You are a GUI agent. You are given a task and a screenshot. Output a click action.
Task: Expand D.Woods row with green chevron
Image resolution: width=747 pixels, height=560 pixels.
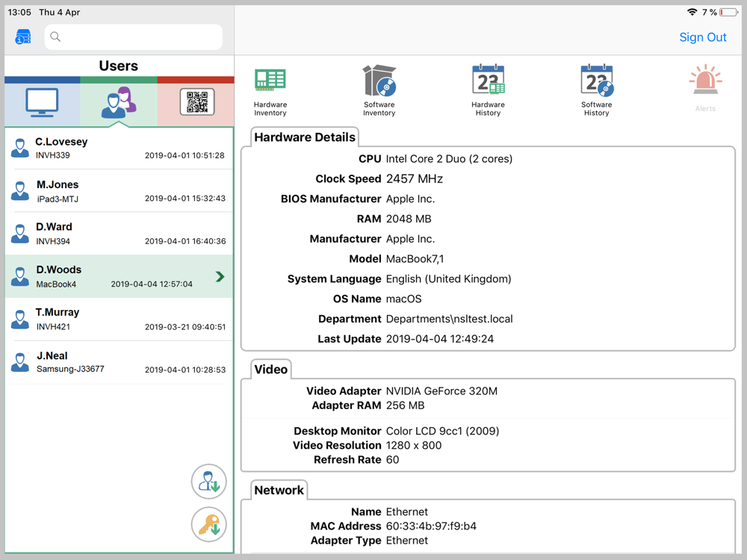(x=220, y=277)
